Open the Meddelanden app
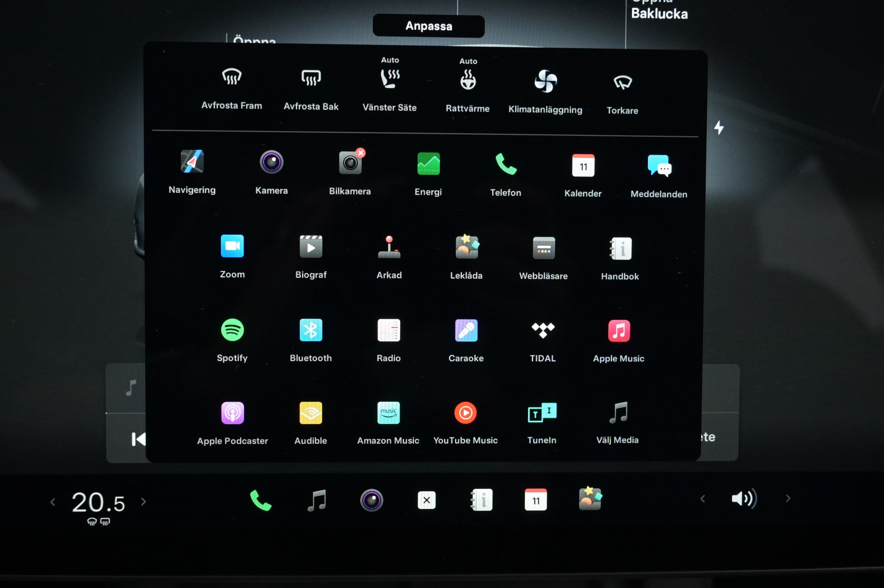The image size is (884, 588). pos(659,166)
